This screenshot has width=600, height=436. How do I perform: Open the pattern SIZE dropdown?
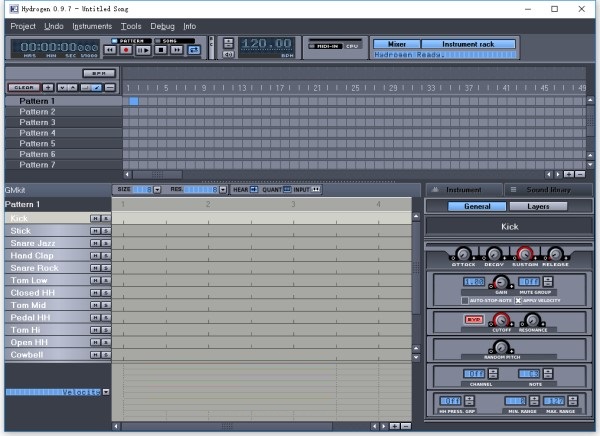[x=156, y=189]
